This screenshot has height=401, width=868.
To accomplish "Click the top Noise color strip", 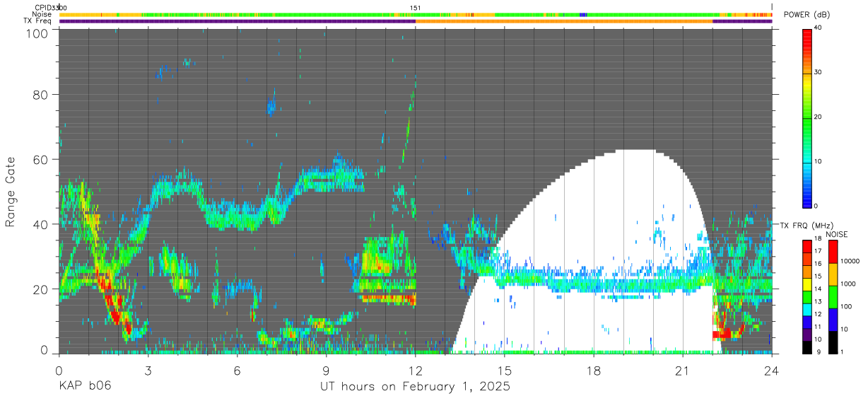I will click(416, 14).
